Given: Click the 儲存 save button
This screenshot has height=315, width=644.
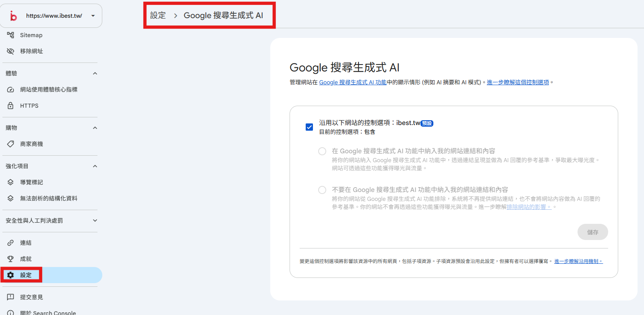Looking at the screenshot, I should pos(592,232).
